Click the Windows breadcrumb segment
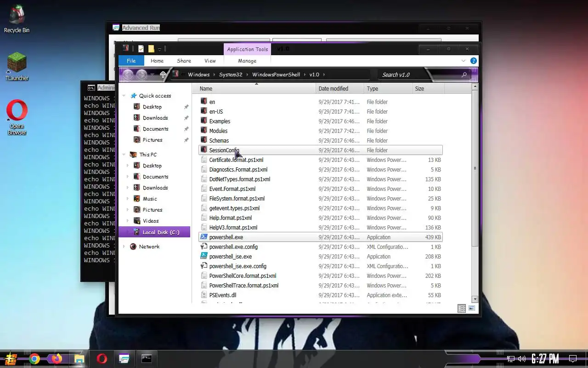The height and width of the screenshot is (368, 588). (198, 75)
